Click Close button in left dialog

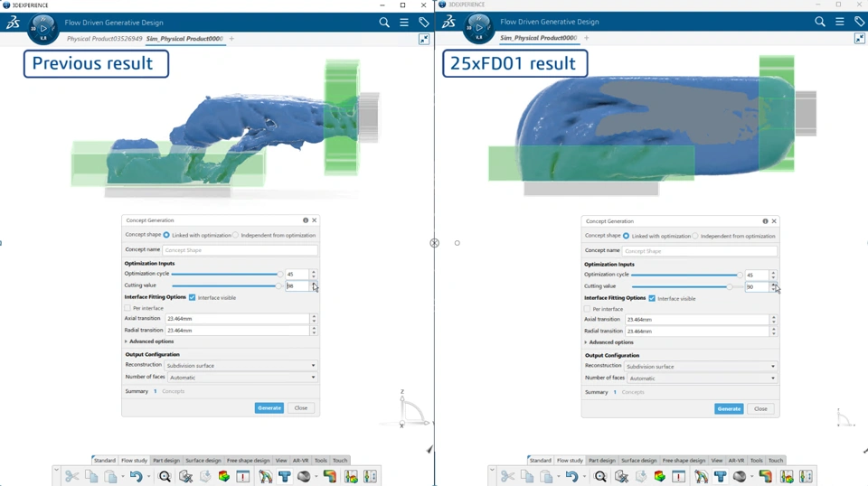tap(300, 408)
